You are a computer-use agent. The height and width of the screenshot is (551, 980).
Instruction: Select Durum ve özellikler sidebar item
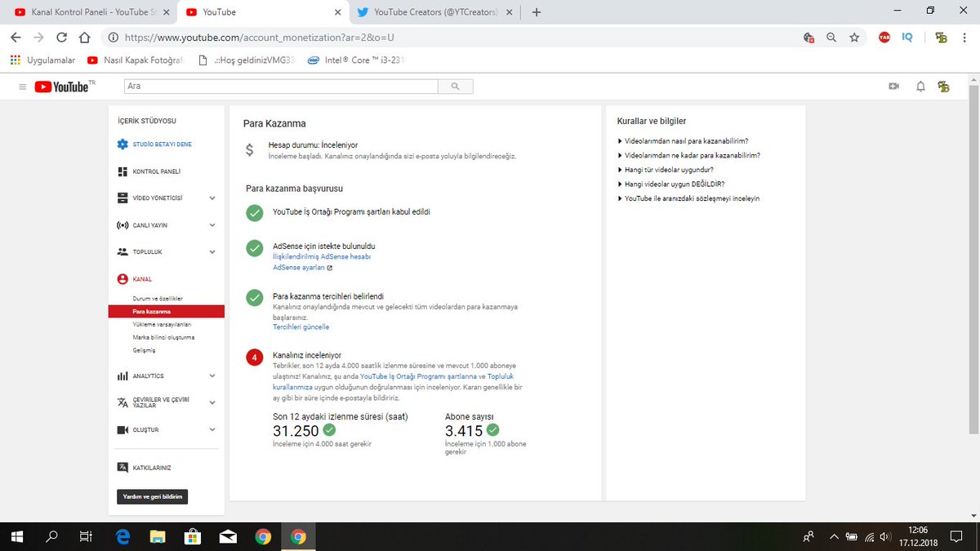158,299
